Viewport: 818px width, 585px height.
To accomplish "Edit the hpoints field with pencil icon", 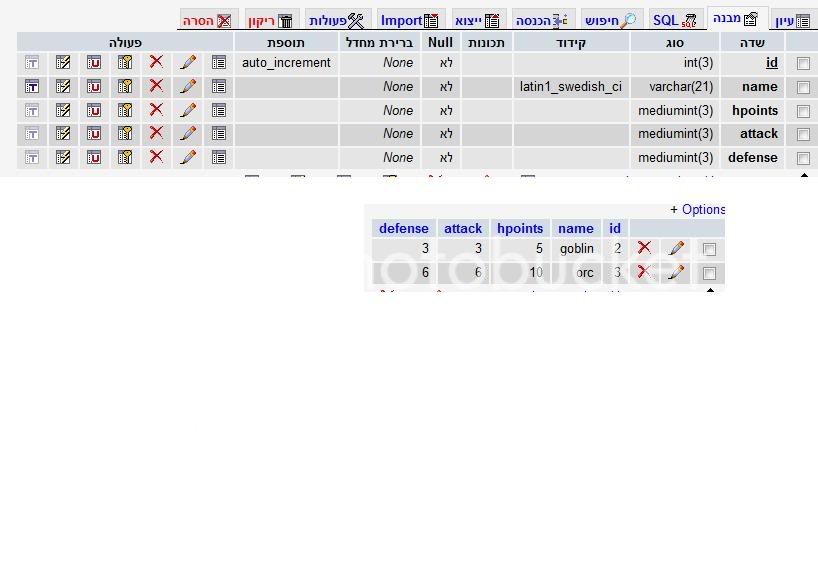I will click(x=188, y=110).
